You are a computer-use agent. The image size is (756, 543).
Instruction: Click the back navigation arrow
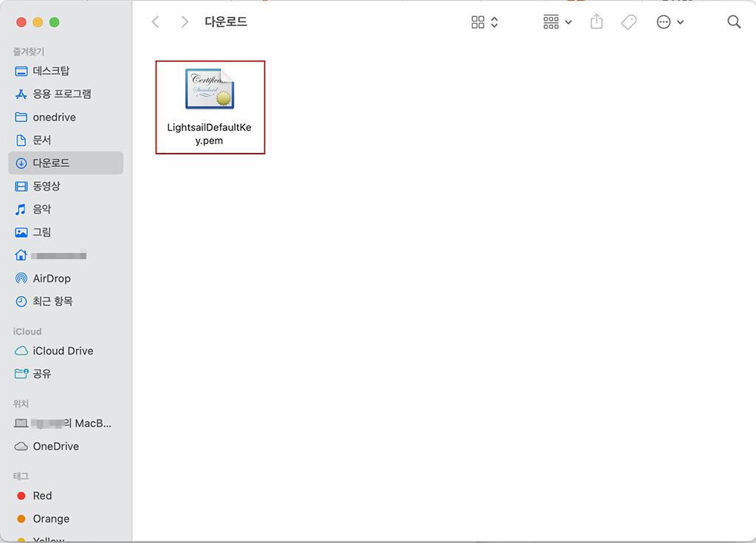(x=155, y=22)
